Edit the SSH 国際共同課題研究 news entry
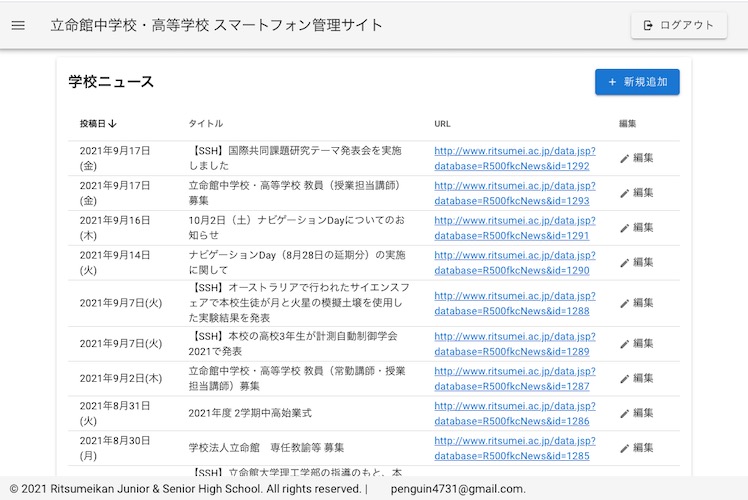Image resolution: width=748 pixels, height=500 pixels. tap(636, 158)
